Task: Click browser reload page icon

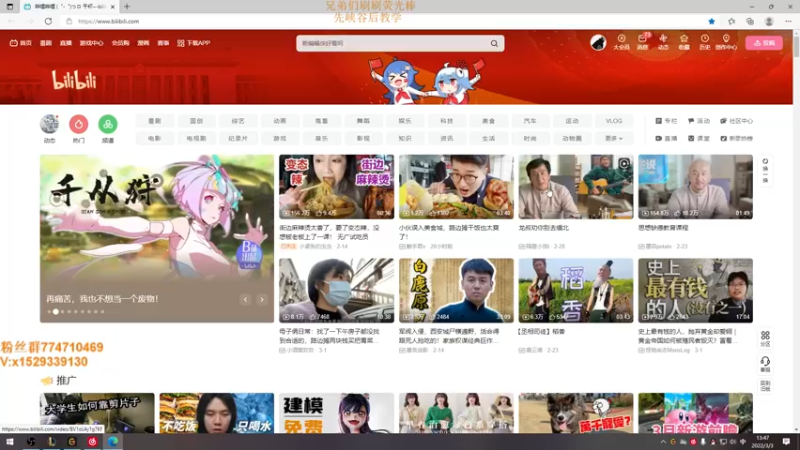Action: (48, 21)
